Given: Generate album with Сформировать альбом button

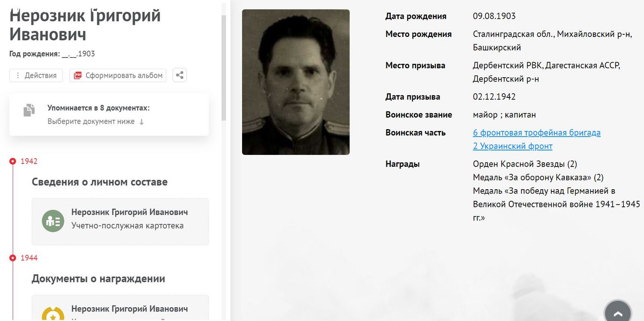Looking at the screenshot, I should [x=118, y=76].
